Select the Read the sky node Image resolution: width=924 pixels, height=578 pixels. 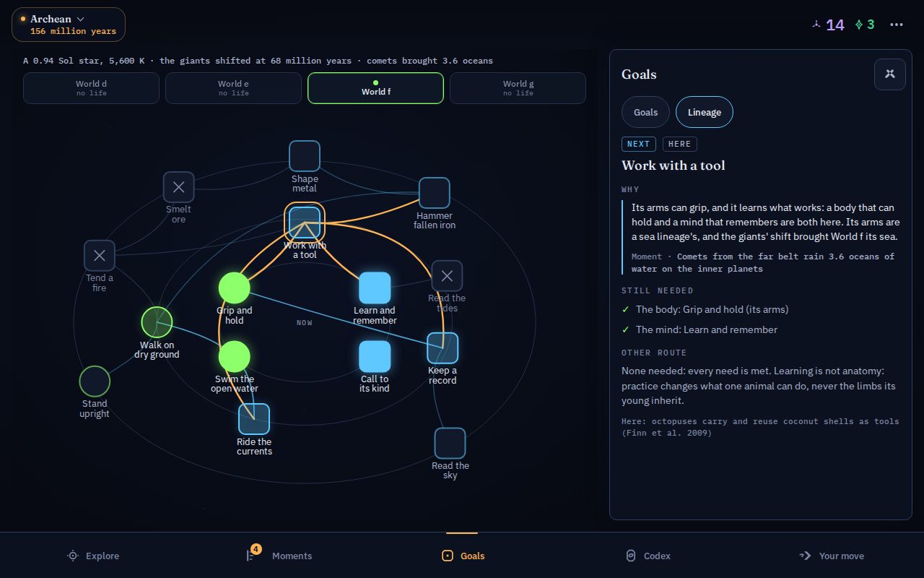450,444
